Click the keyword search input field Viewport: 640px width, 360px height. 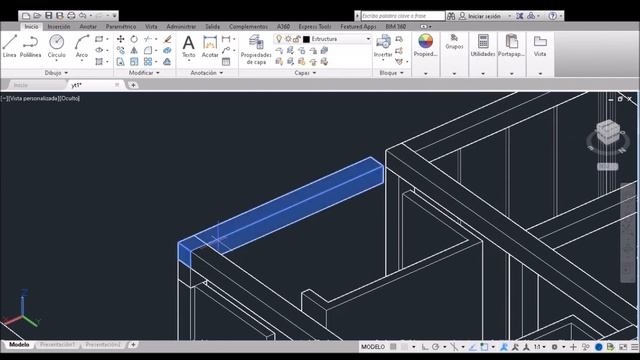click(402, 16)
